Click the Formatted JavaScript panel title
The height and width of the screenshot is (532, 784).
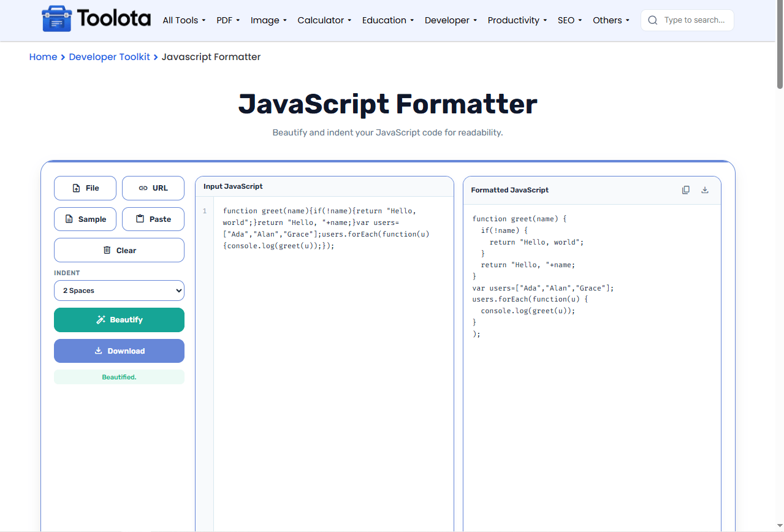click(x=509, y=190)
